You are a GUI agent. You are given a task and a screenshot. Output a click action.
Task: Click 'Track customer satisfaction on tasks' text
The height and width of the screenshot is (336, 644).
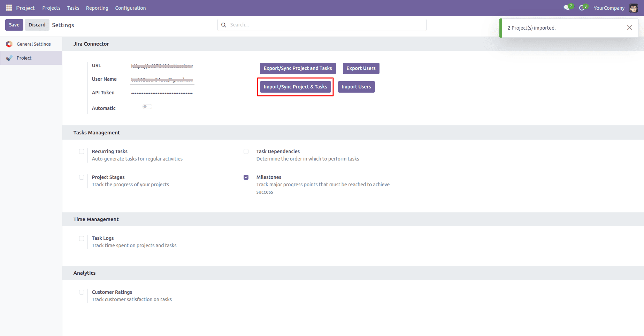[132, 299]
